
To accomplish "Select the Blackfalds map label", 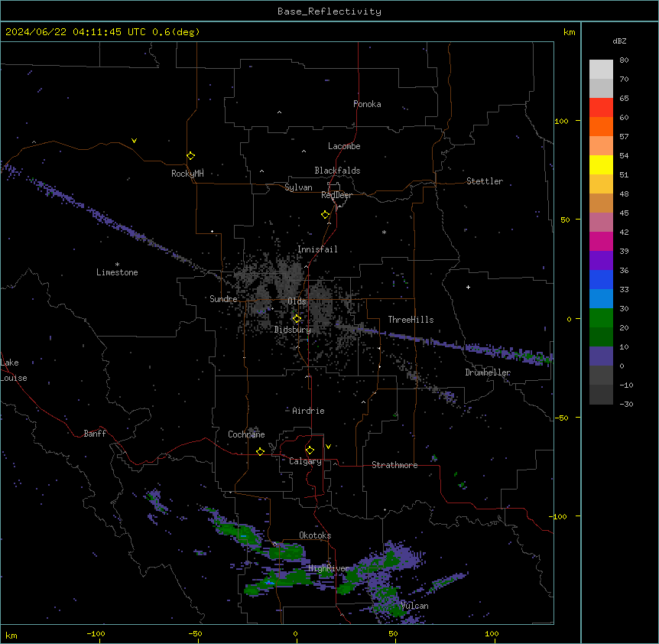I will [337, 171].
